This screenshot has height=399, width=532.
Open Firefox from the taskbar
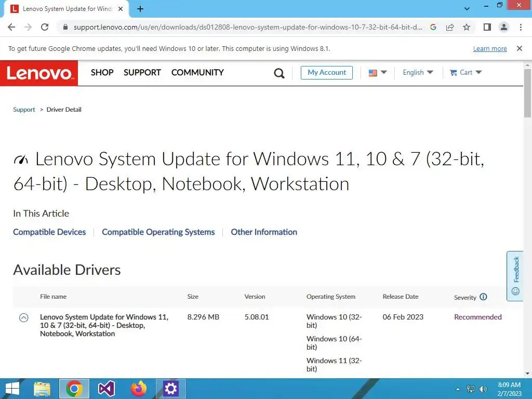(139, 389)
